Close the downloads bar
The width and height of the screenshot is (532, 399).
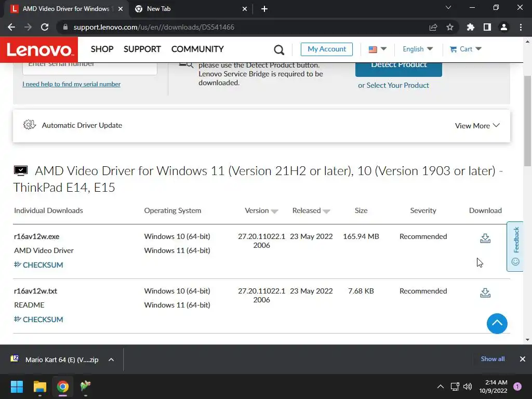coord(523,359)
